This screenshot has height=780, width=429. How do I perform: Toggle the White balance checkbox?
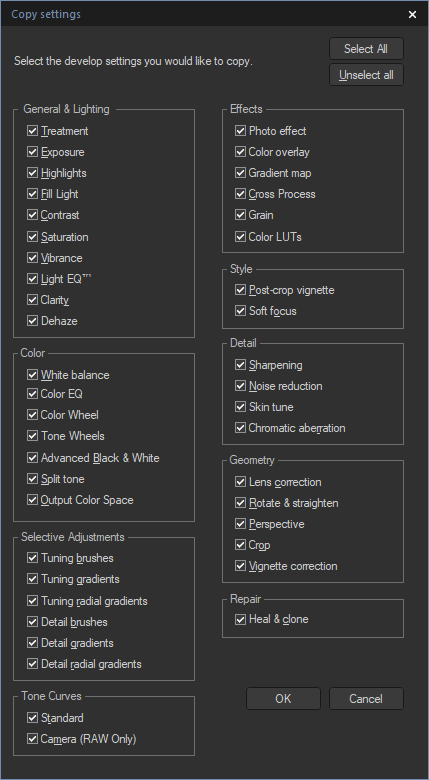tap(32, 375)
